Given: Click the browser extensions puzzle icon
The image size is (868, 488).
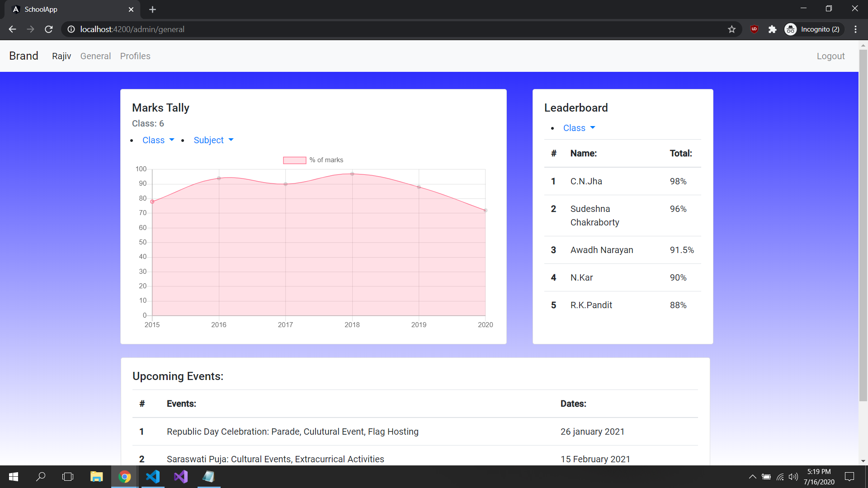Looking at the screenshot, I should click(x=772, y=29).
